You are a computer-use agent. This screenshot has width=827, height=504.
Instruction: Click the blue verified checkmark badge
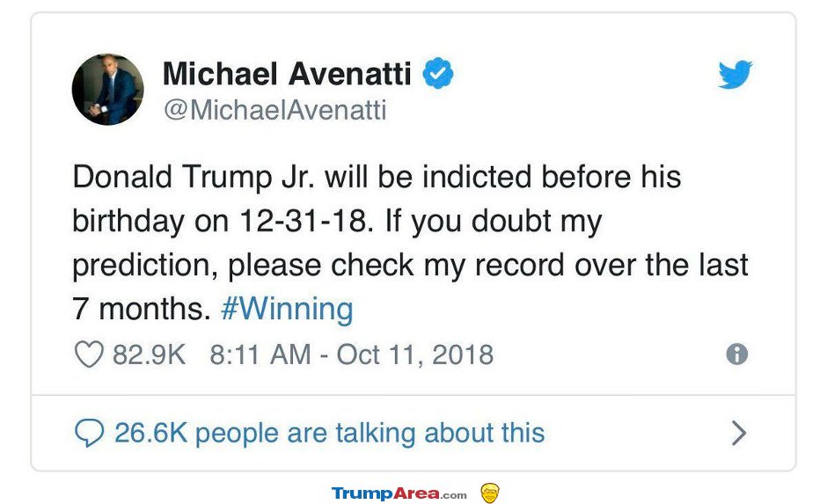(438, 73)
